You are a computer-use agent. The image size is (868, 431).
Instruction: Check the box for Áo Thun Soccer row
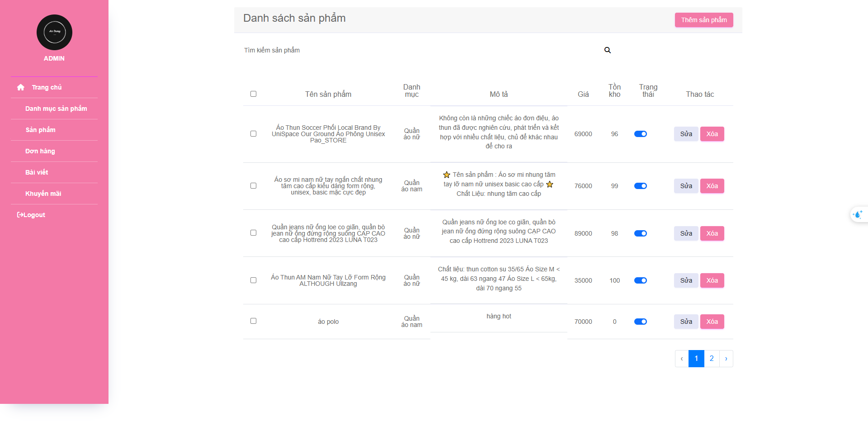[x=253, y=134]
